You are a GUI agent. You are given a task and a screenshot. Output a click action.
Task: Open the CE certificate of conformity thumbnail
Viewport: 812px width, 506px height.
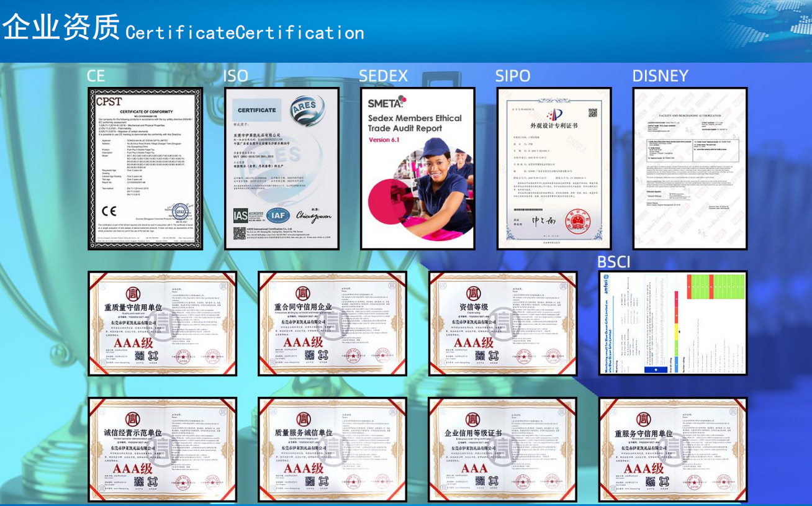[x=145, y=169]
